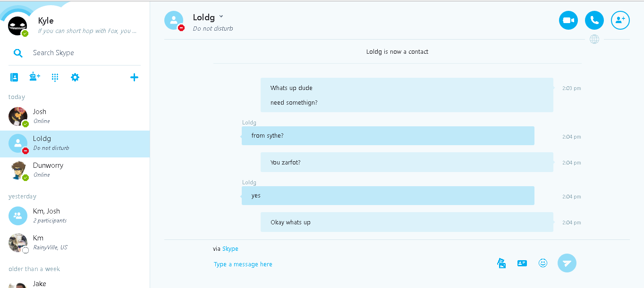Click the Search Skype field

pos(75,53)
